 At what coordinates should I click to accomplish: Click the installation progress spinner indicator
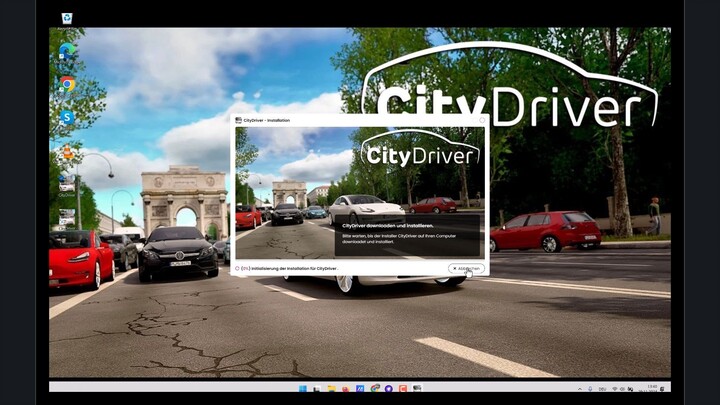pyautogui.click(x=238, y=268)
